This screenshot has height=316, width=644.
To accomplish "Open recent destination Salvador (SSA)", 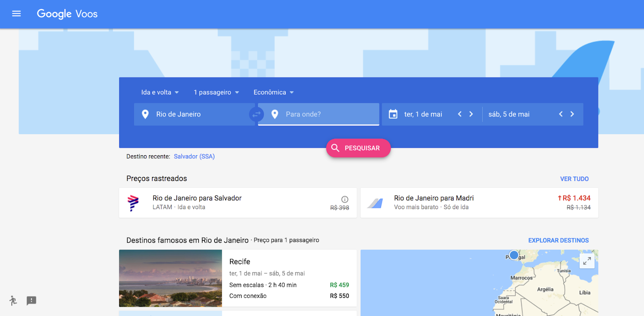I will [194, 156].
